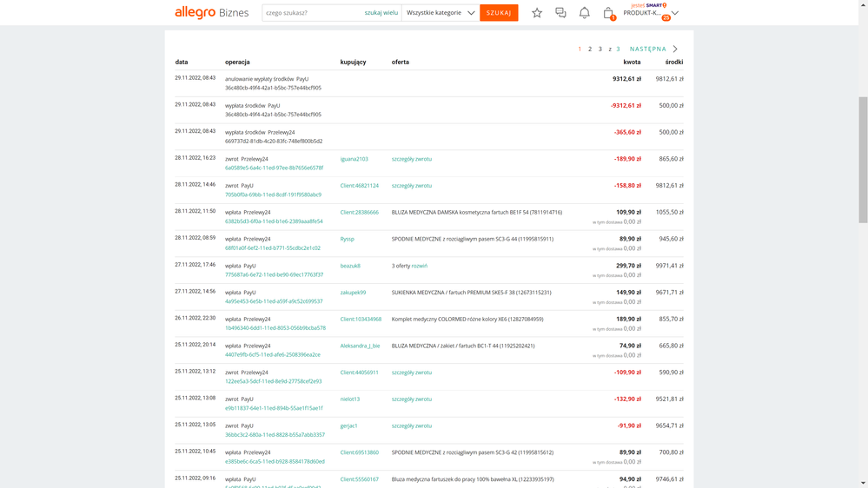
Task: Open return details for buyer Client:46821124
Action: click(411, 186)
